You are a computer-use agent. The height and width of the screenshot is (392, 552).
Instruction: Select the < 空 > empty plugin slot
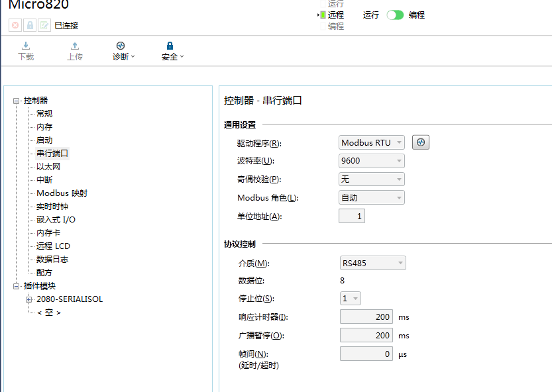(x=49, y=313)
